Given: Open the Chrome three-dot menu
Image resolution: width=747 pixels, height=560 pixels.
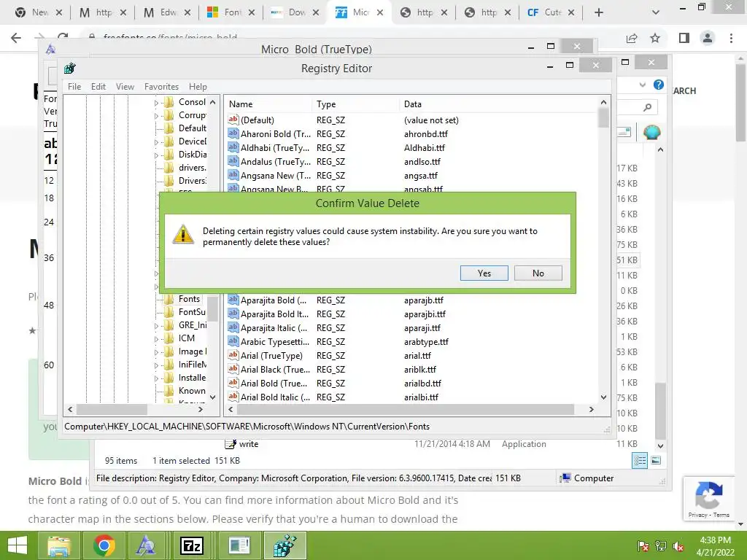Looking at the screenshot, I should tap(731, 38).
